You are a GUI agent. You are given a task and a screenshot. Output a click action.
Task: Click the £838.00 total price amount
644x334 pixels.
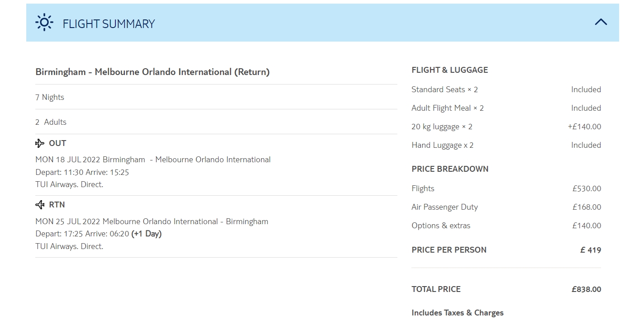point(586,289)
